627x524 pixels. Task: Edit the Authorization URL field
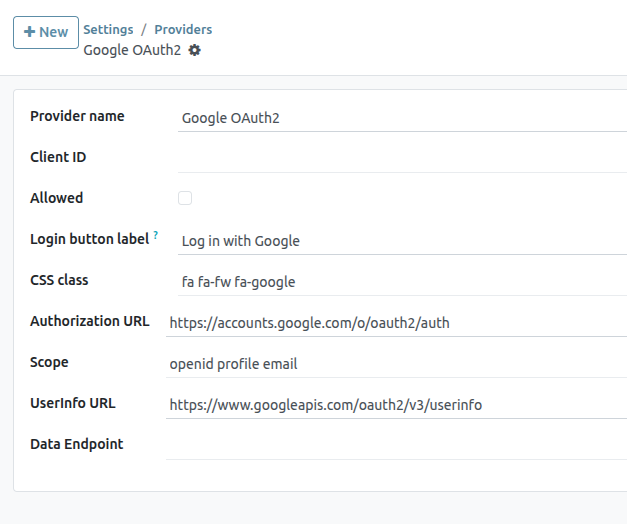395,323
